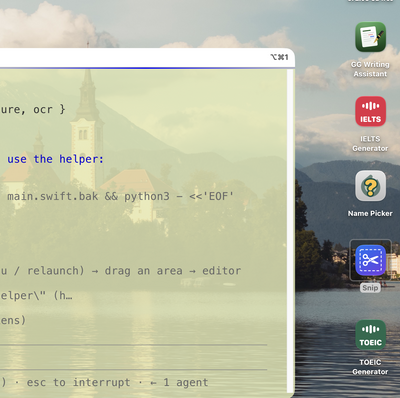
Task: Launch the IELTS Generator desktop icon
Action: (370, 112)
